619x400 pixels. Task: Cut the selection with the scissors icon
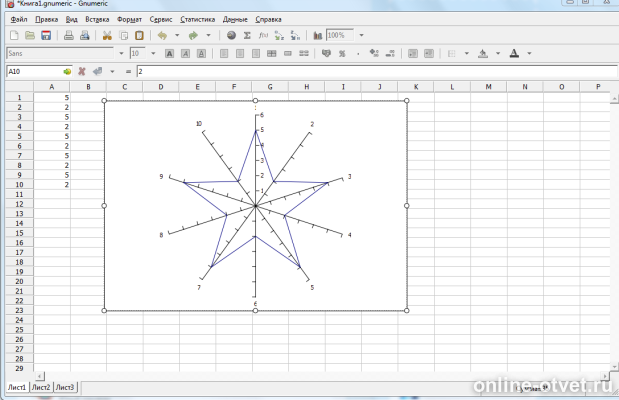point(107,36)
